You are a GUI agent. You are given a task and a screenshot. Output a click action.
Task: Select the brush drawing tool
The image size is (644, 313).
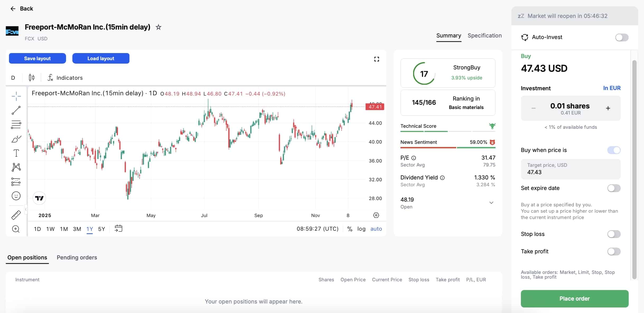click(x=16, y=139)
